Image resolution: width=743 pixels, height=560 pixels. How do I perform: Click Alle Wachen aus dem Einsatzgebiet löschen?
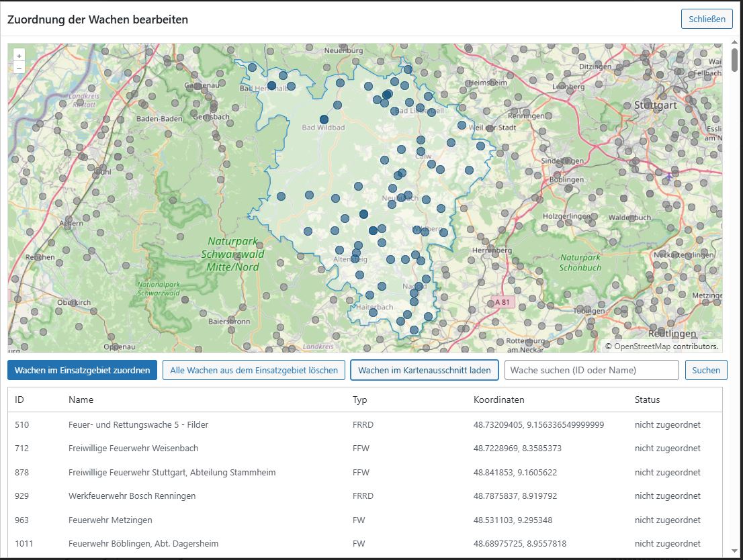point(254,370)
